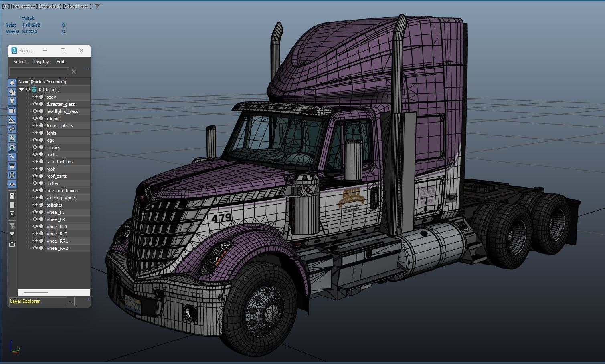Click the battery-shaped icon in sidebar
Image resolution: width=605 pixels, height=364 pixels.
click(12, 244)
